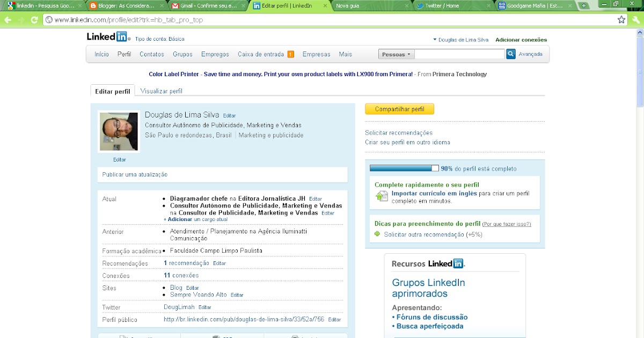Viewport: 644px width, 338px height.
Task: Click Editar next to the profile name
Action: coord(229,115)
